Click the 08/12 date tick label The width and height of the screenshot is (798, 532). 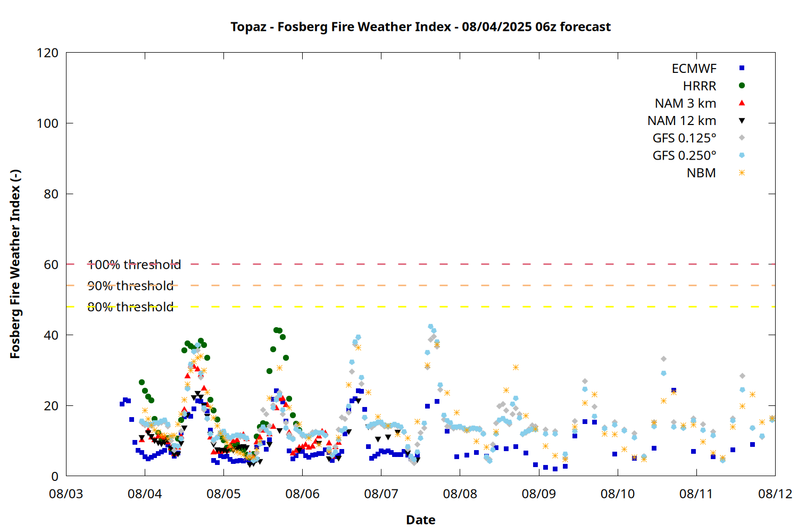tap(775, 494)
